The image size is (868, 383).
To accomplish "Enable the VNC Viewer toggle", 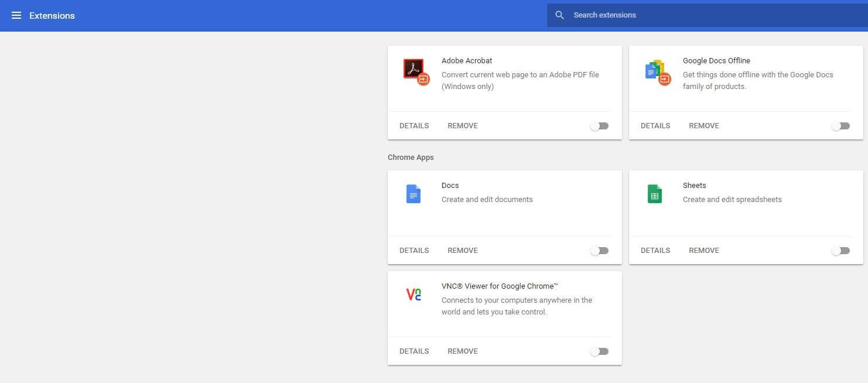I will coord(599,351).
